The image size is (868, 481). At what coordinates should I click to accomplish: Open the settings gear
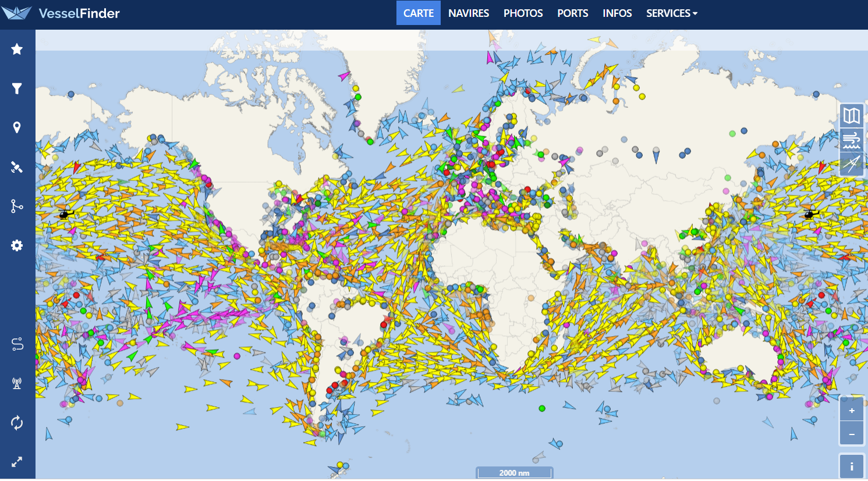pyautogui.click(x=17, y=245)
